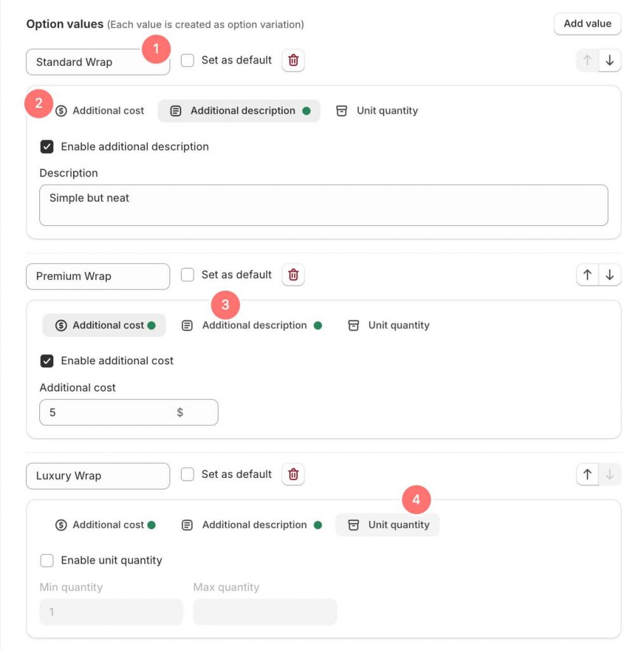The width and height of the screenshot is (644, 650).
Task: Uncheck Enable additional cost
Action: point(47,361)
